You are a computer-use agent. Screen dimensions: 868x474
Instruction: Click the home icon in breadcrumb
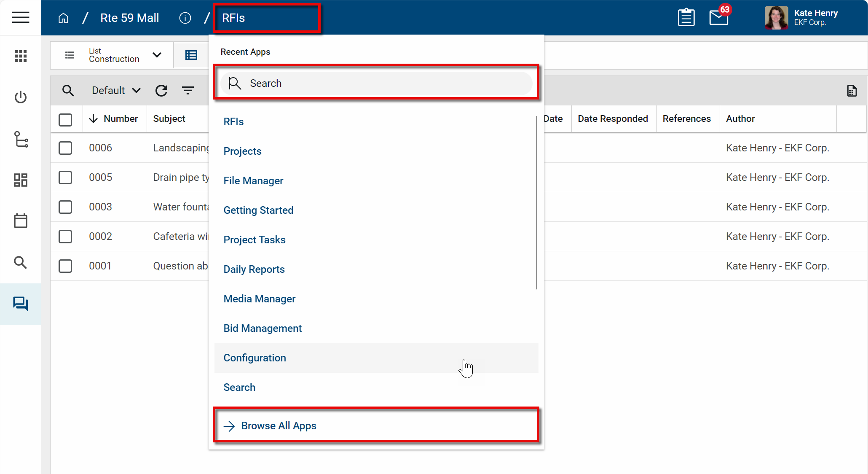63,18
